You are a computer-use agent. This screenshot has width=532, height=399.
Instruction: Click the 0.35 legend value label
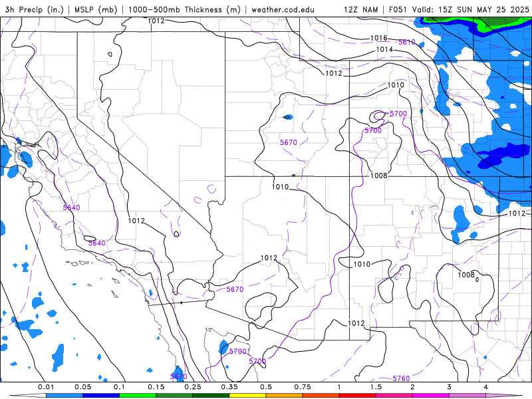(x=229, y=387)
